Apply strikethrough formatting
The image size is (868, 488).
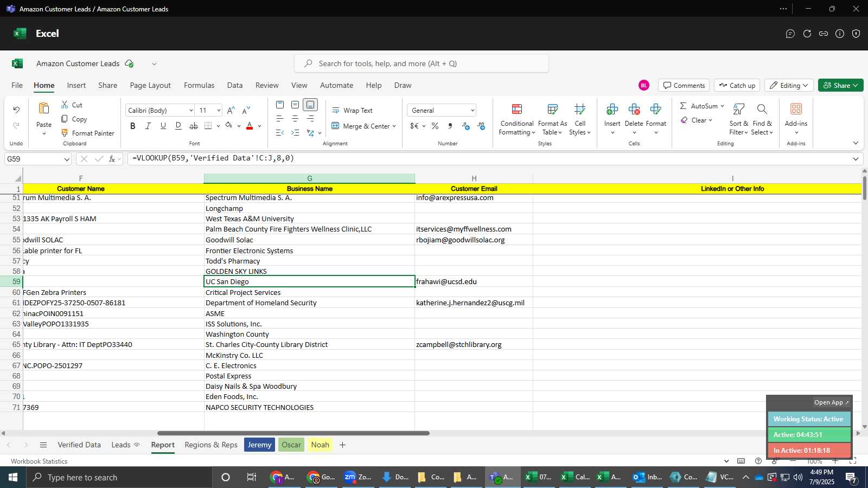coord(194,126)
